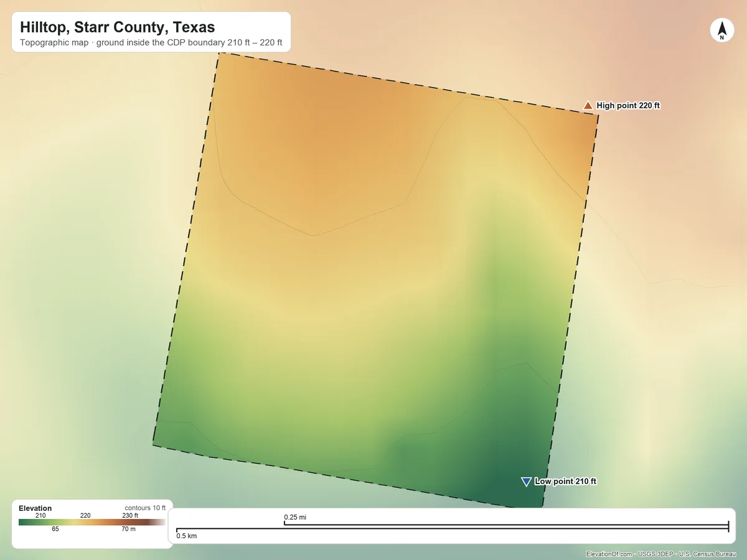747x560 pixels.
Task: Click the low point triangle marker
Action: click(526, 482)
